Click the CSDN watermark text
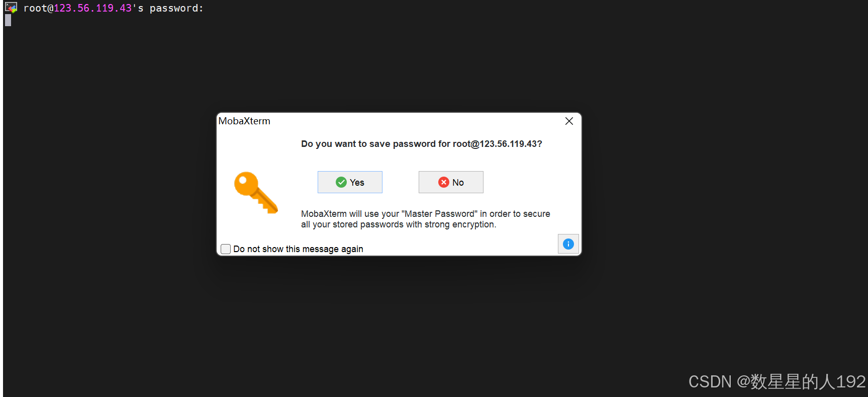 pos(777,381)
